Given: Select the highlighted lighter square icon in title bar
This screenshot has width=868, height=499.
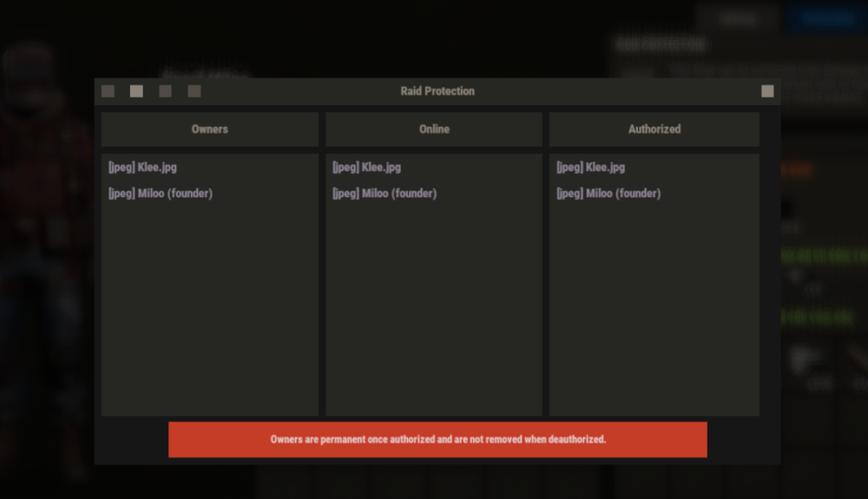Looking at the screenshot, I should pos(136,91).
